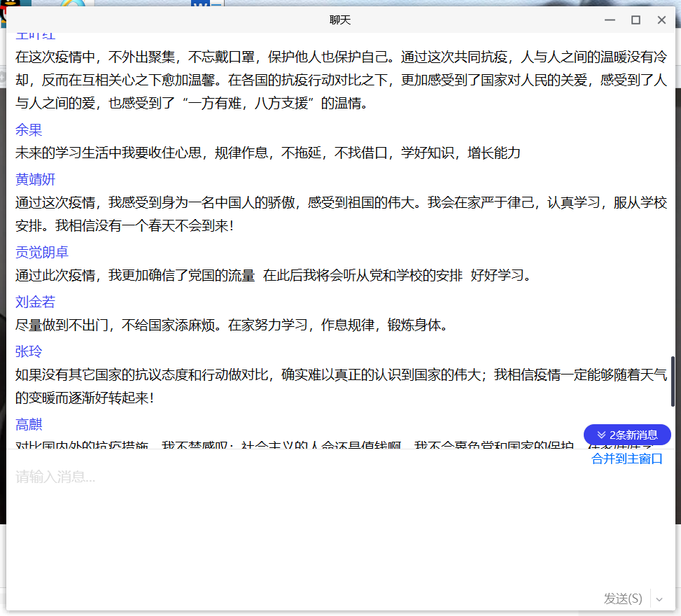Viewport: 681px width, 616px height.
Task: Minimize the 聊天 chat window
Action: click(x=610, y=20)
